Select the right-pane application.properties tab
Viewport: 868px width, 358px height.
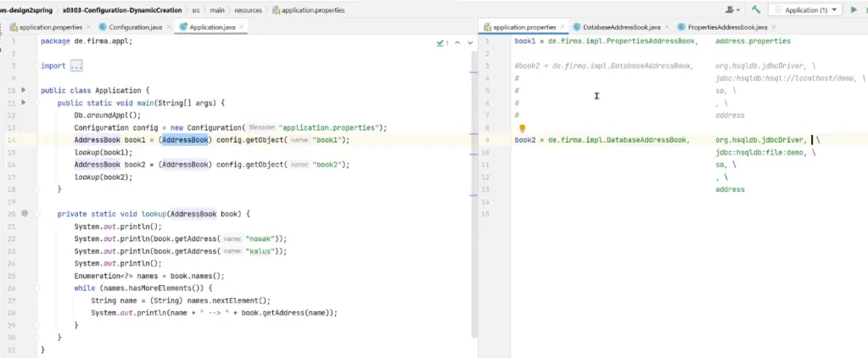[x=524, y=26]
